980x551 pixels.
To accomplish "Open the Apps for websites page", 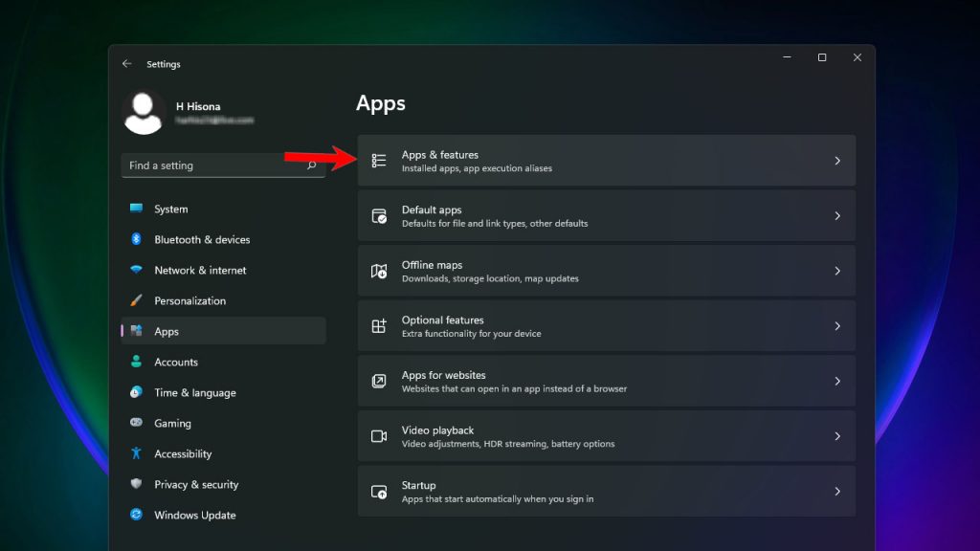I will pyautogui.click(x=606, y=381).
